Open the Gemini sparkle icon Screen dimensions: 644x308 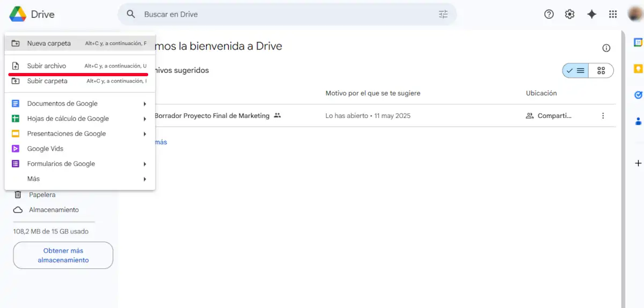[591, 14]
